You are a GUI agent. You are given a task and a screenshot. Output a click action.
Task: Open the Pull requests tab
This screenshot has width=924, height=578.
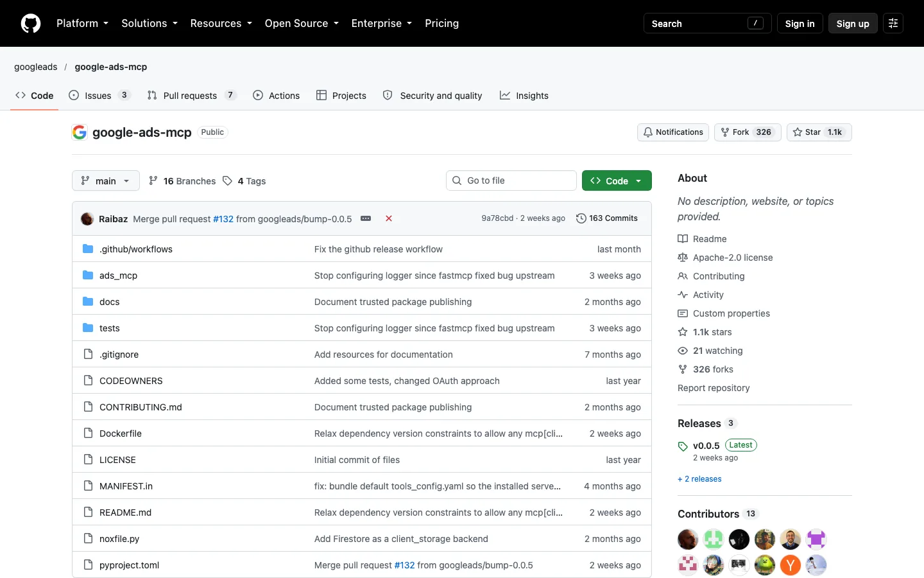click(192, 95)
